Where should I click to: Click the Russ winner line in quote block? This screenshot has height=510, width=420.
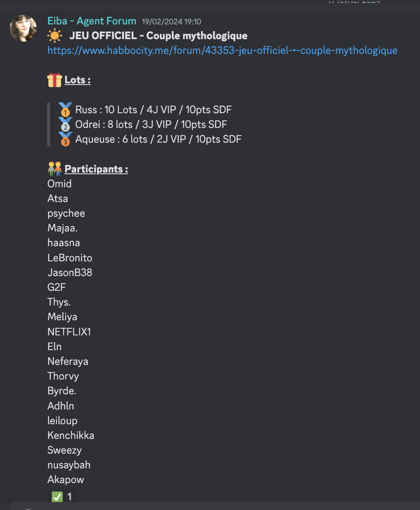(154, 110)
